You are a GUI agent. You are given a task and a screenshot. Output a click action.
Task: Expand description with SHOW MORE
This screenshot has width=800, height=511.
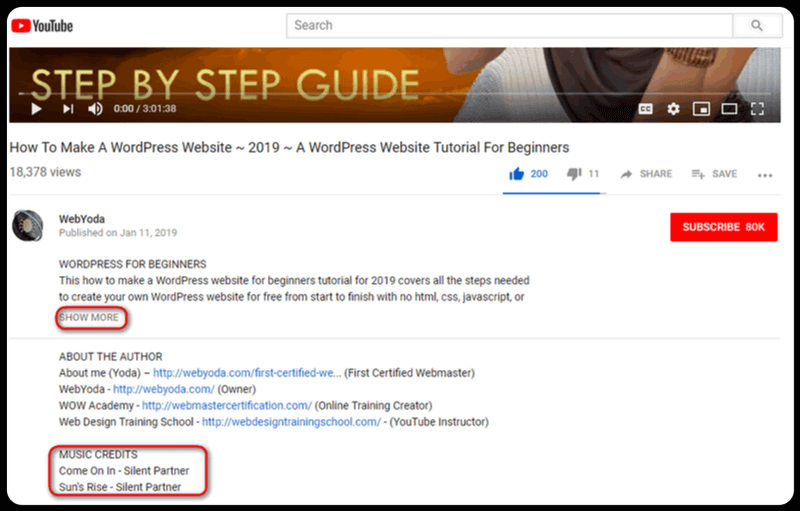click(89, 318)
